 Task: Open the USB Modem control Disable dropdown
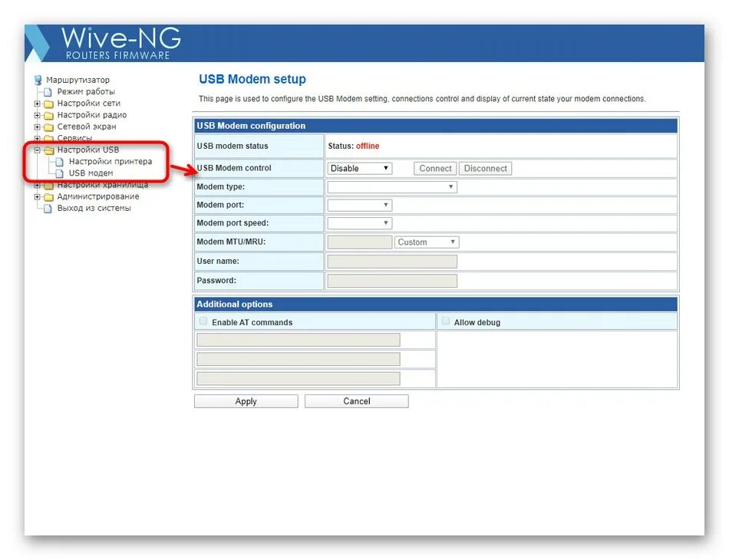pyautogui.click(x=359, y=168)
